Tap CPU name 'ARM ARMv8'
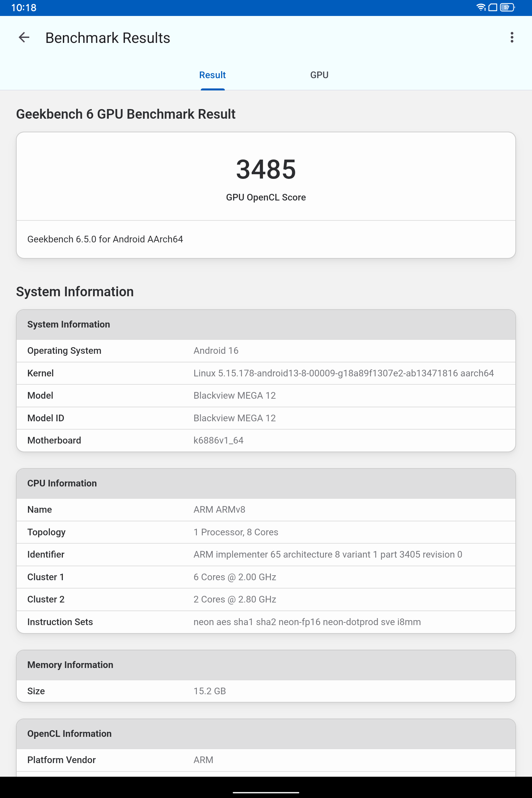The height and width of the screenshot is (798, 532). tap(219, 510)
